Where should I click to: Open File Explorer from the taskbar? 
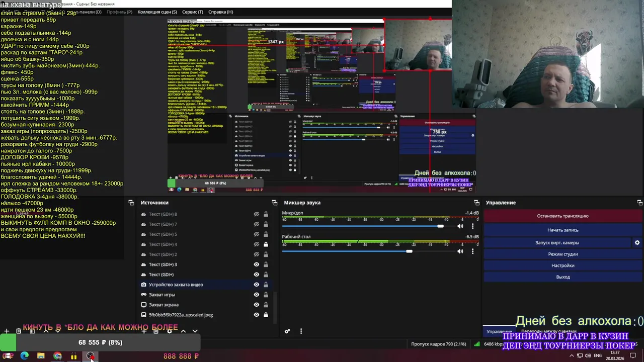coord(41,356)
